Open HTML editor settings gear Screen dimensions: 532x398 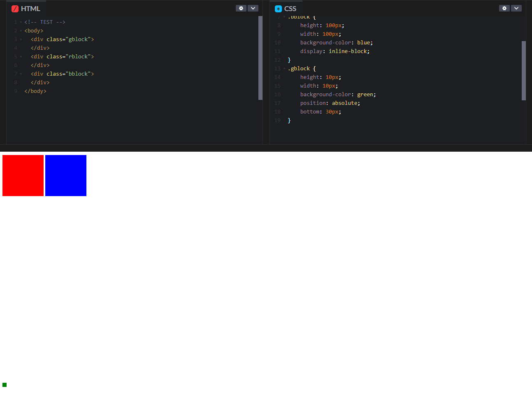coord(241,8)
